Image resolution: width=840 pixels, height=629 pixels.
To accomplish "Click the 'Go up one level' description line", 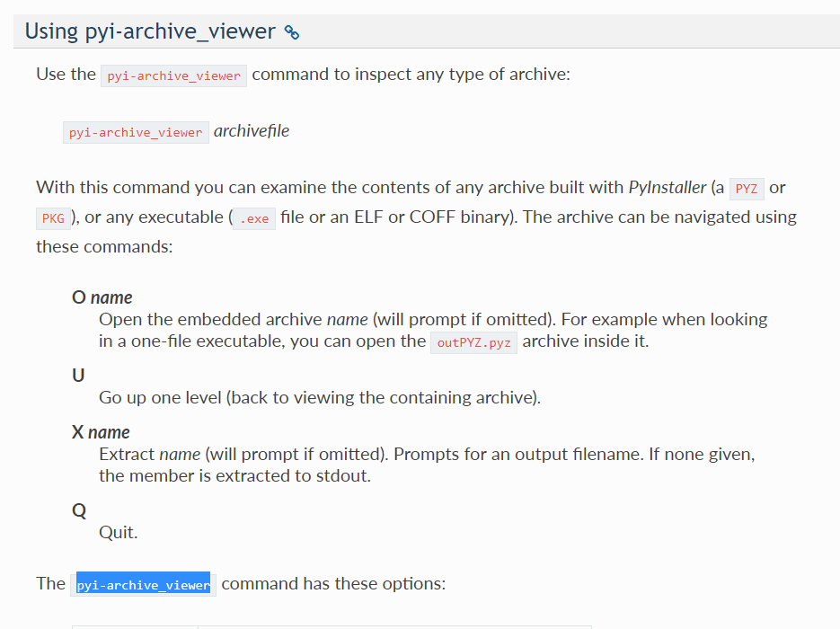I will (x=320, y=397).
